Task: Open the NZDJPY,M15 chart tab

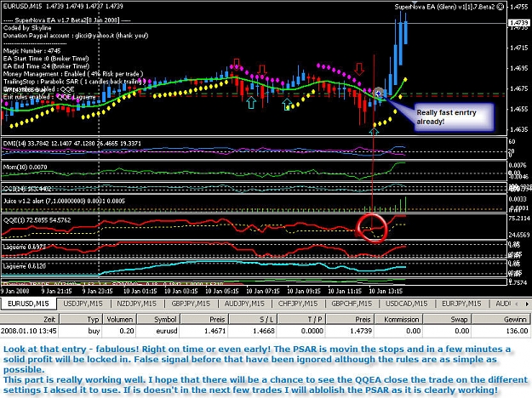Action: (136, 304)
